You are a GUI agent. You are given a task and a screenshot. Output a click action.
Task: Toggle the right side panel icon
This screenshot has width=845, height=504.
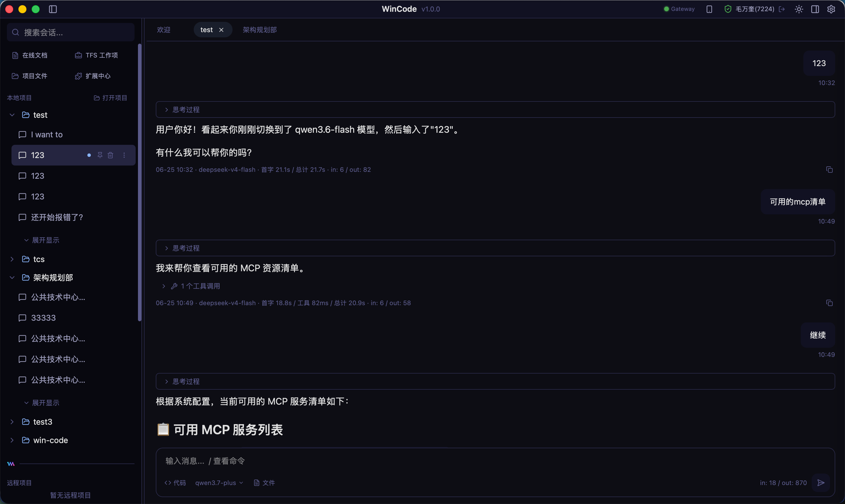pos(815,9)
